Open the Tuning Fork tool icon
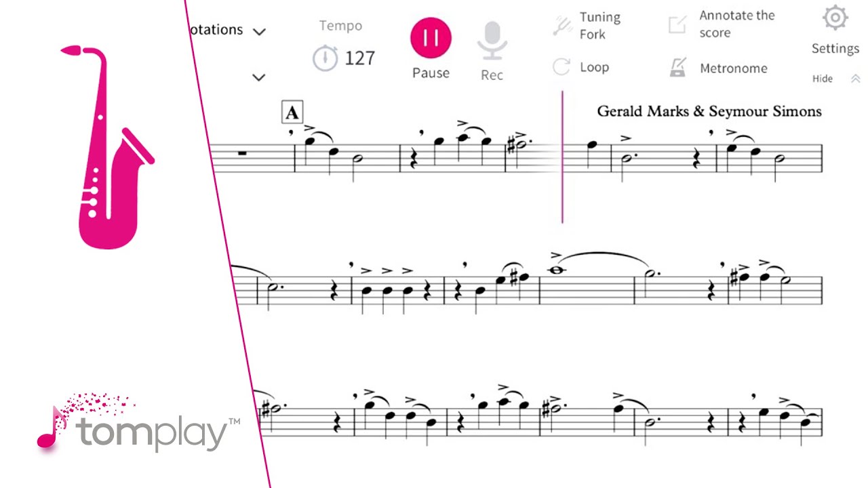This screenshot has height=488, width=868. 562,26
